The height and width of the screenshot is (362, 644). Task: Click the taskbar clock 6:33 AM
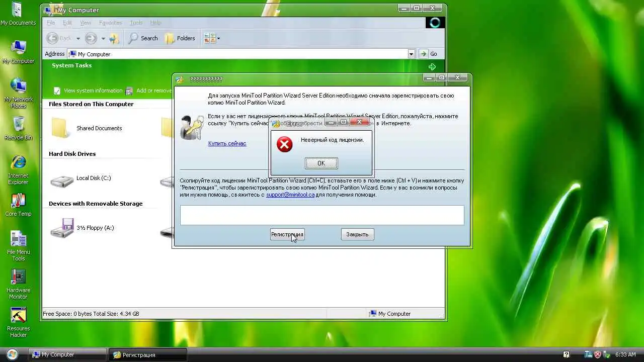pyautogui.click(x=625, y=354)
